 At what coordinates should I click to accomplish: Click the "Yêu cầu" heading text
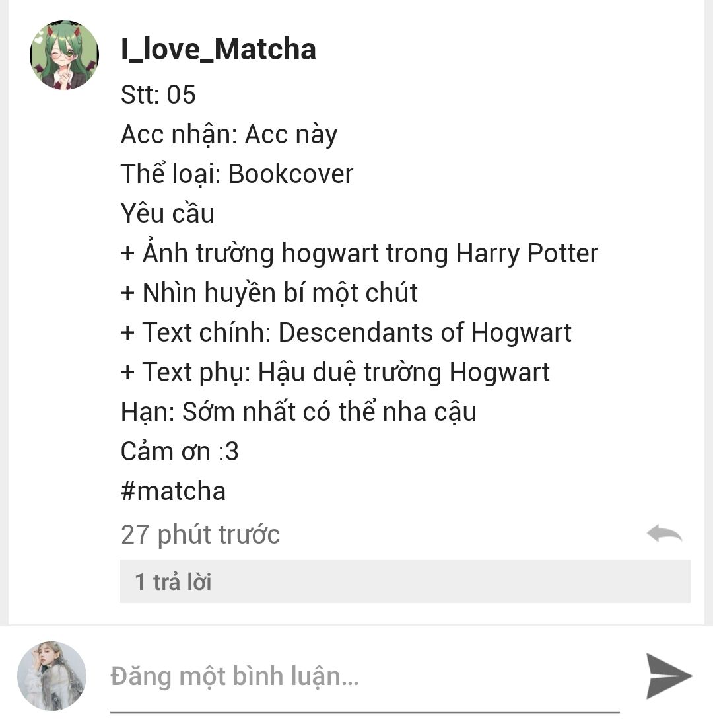(x=168, y=213)
